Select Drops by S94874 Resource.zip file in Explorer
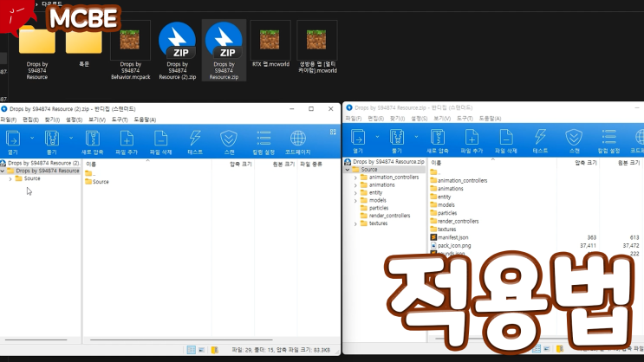 [224, 50]
